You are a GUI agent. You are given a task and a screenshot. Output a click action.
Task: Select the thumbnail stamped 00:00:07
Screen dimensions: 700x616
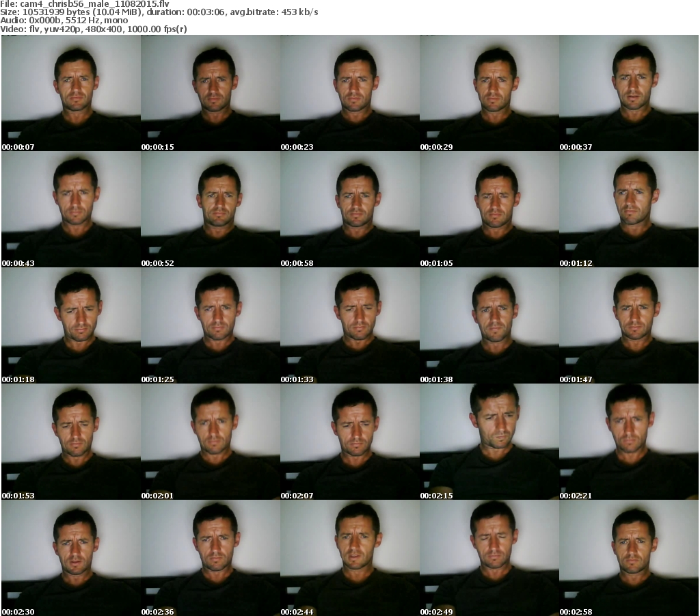(x=71, y=93)
